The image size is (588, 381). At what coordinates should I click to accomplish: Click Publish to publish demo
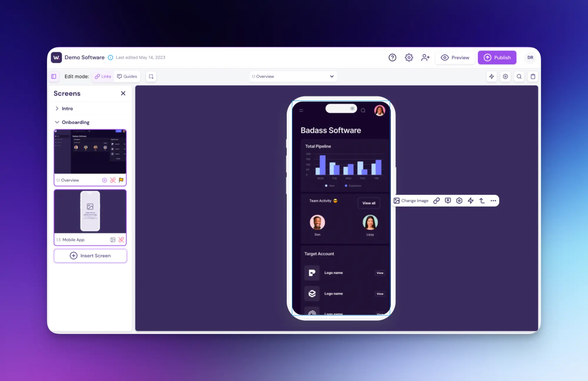pyautogui.click(x=497, y=57)
